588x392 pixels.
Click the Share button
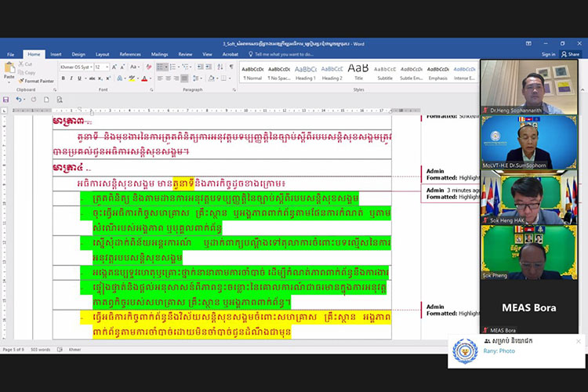tap(570, 54)
